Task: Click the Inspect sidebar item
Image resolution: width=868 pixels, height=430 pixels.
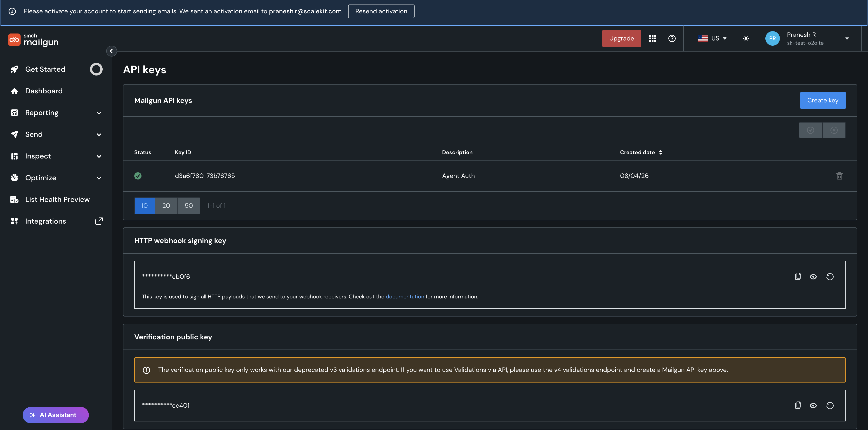Action: [38, 156]
